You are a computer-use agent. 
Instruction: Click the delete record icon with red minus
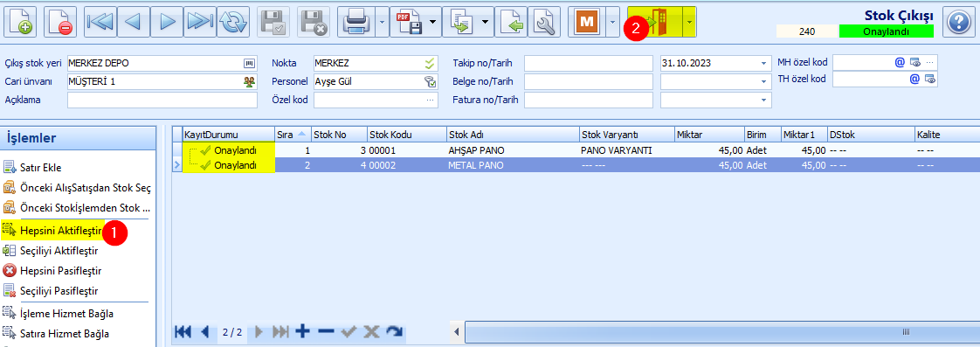tap(60, 23)
